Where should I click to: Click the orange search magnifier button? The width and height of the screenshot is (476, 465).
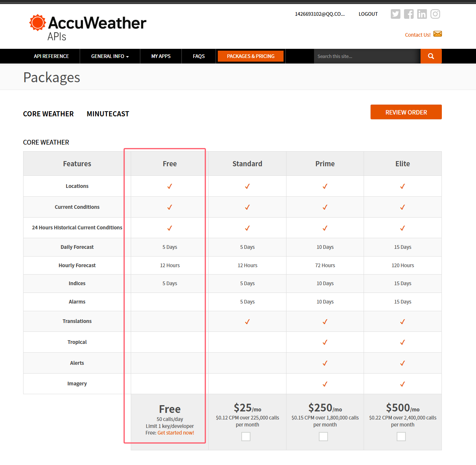point(431,56)
